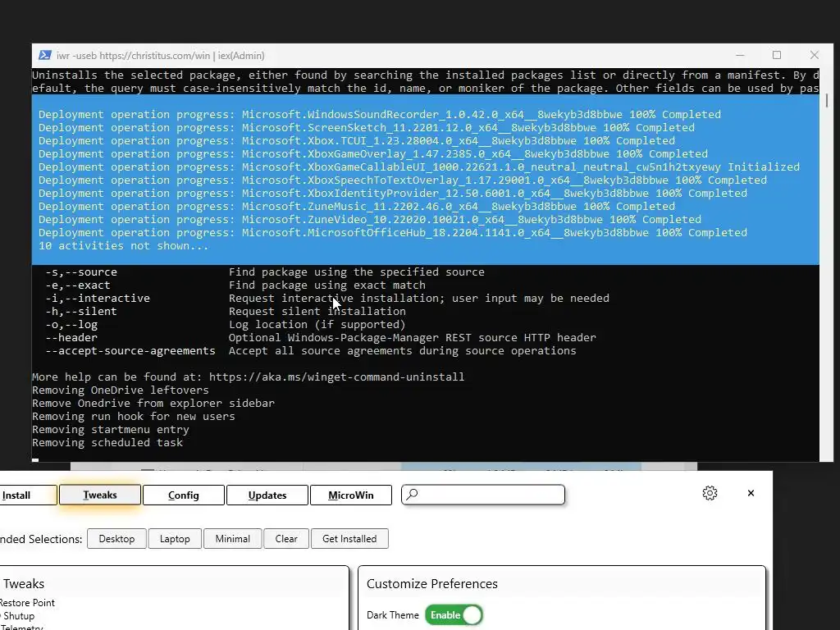Click the PowerShell icon in the title bar

point(45,55)
